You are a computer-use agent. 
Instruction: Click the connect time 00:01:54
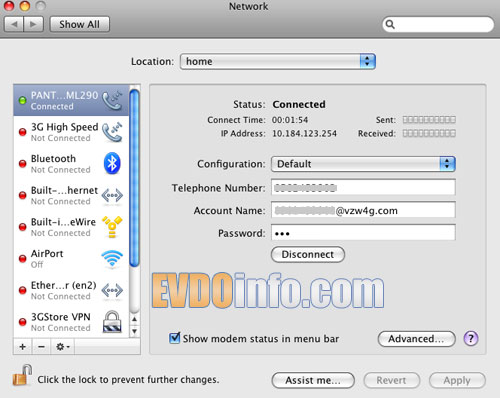tap(290, 120)
